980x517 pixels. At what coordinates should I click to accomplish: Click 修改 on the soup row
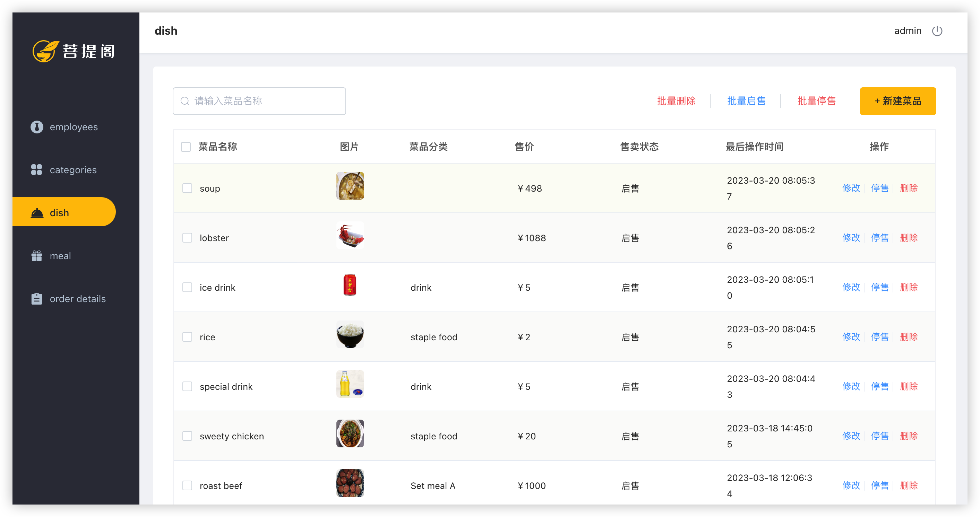(x=851, y=188)
